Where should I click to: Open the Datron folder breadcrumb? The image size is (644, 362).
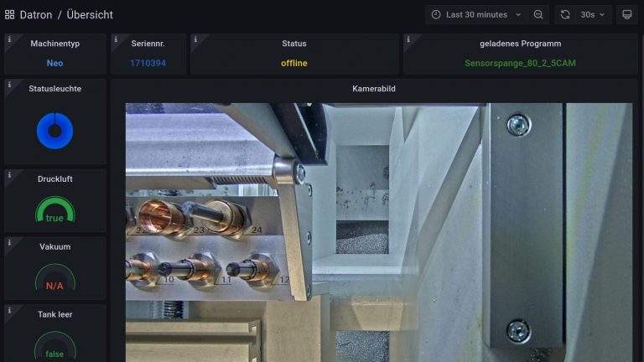[x=35, y=14]
